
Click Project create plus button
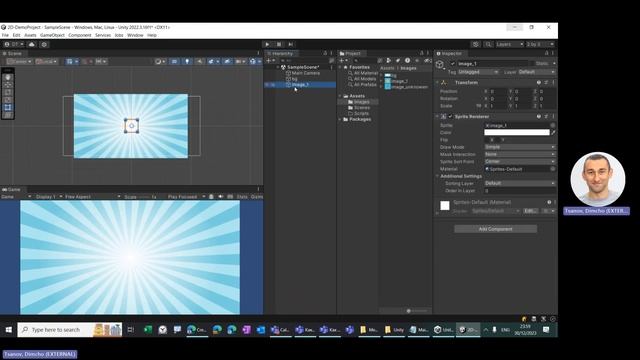(x=343, y=61)
